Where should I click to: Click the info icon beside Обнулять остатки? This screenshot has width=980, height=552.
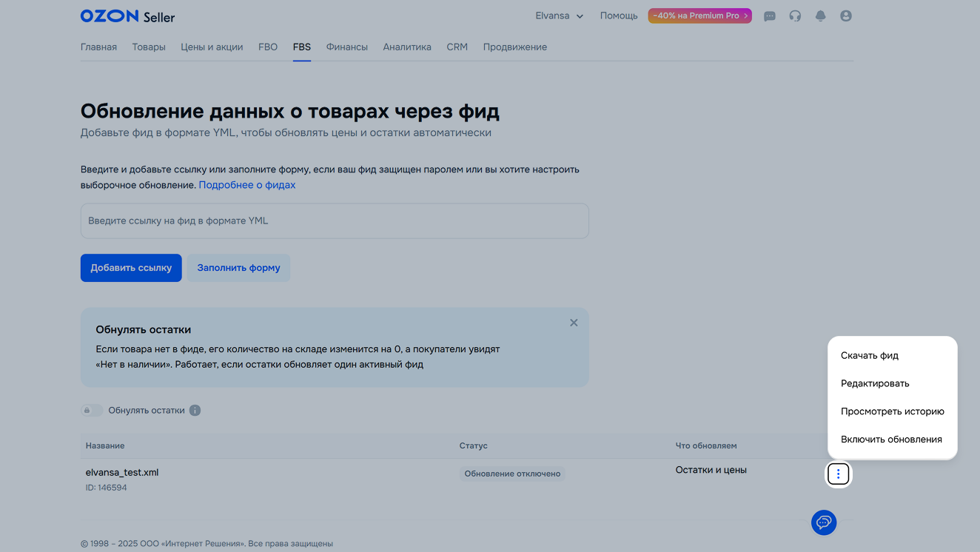195,410
